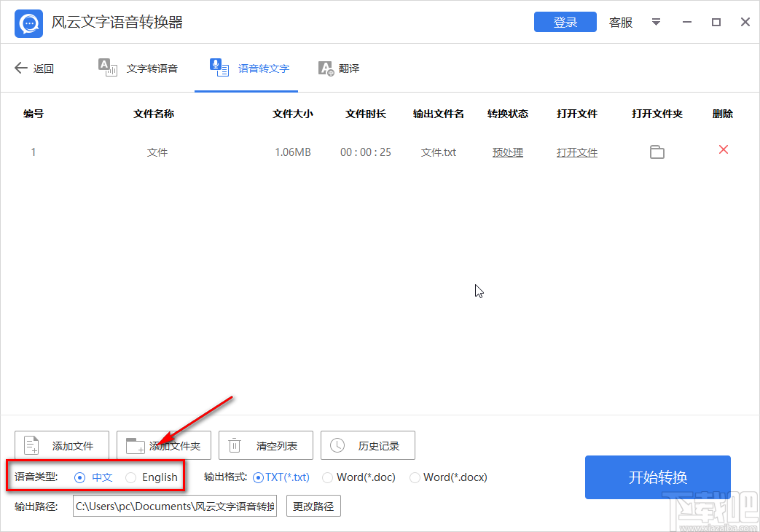The image size is (760, 532).
Task: Open 历史记录 history via clock icon
Action: coord(336,445)
